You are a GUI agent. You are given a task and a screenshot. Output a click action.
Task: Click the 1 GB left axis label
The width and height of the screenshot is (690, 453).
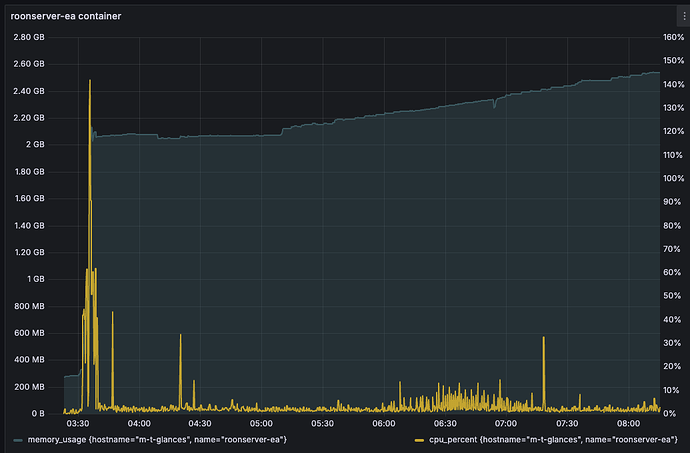pos(36,279)
